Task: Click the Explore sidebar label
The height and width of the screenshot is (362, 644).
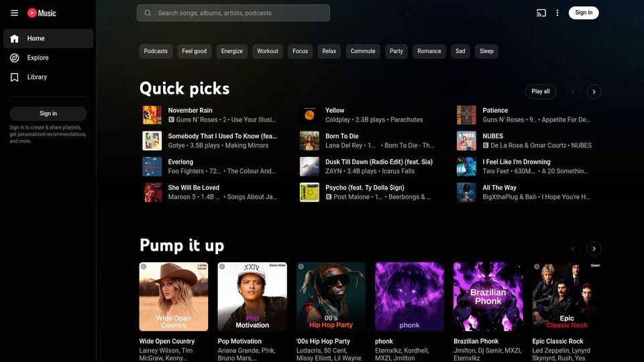Action: click(38, 58)
